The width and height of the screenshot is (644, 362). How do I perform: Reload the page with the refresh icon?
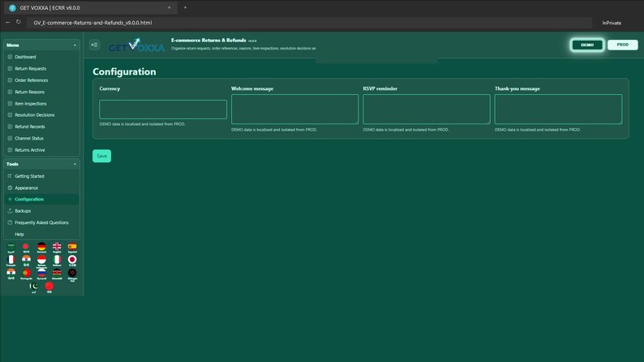(x=18, y=22)
